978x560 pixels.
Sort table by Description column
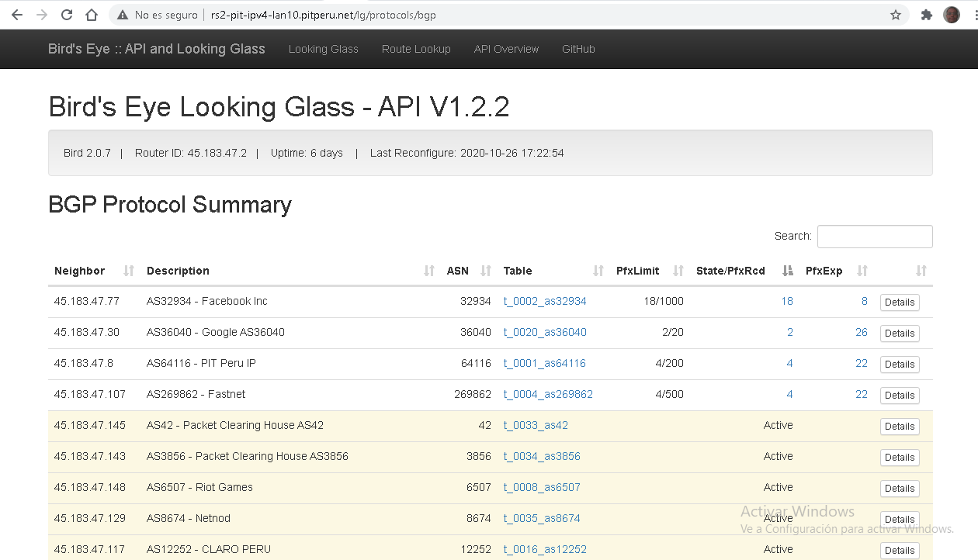(x=290, y=271)
